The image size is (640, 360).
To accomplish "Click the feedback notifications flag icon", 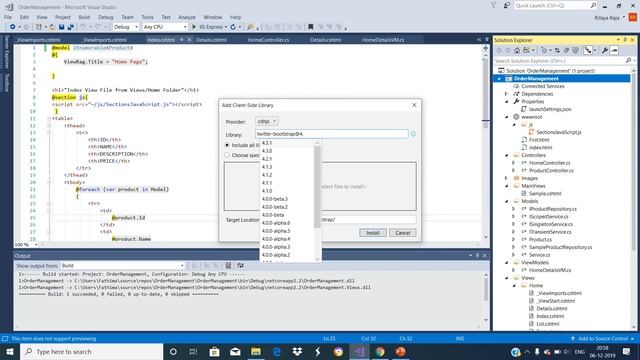I will coord(493,5).
